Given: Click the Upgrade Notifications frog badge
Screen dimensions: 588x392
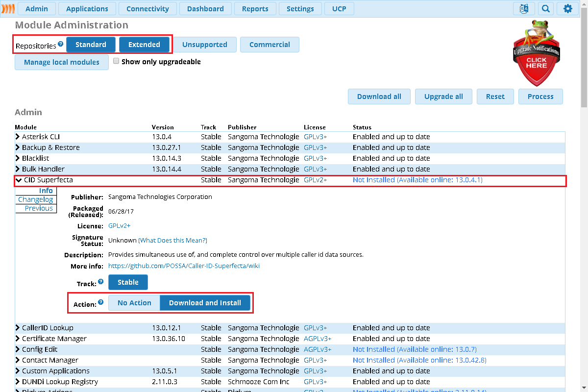Looking at the screenshot, I should (536, 55).
